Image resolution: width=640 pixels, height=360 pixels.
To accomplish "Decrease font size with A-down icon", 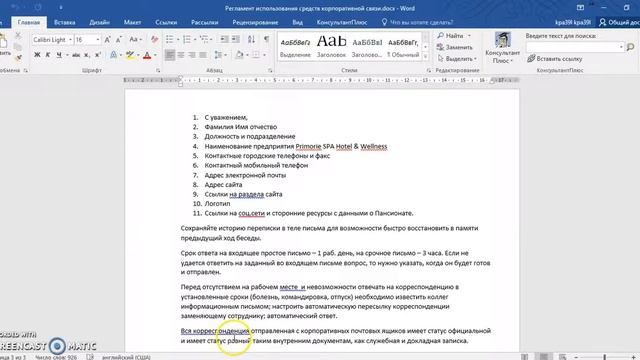I will point(118,40).
